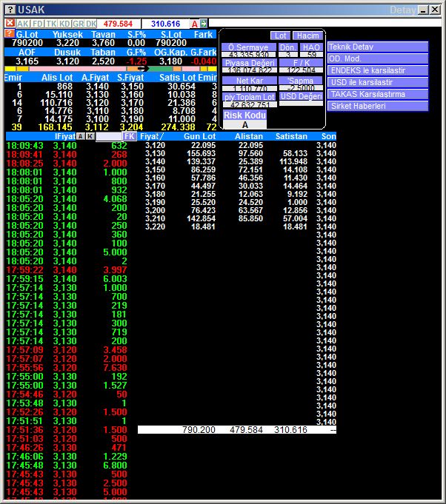Click the red A icon beside 310.616
This screenshot has height=504, width=446.
(x=195, y=24)
